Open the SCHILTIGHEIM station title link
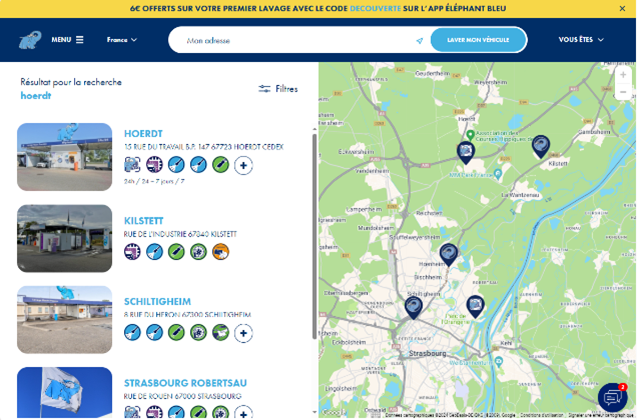The width and height of the screenshot is (637, 420). click(157, 301)
